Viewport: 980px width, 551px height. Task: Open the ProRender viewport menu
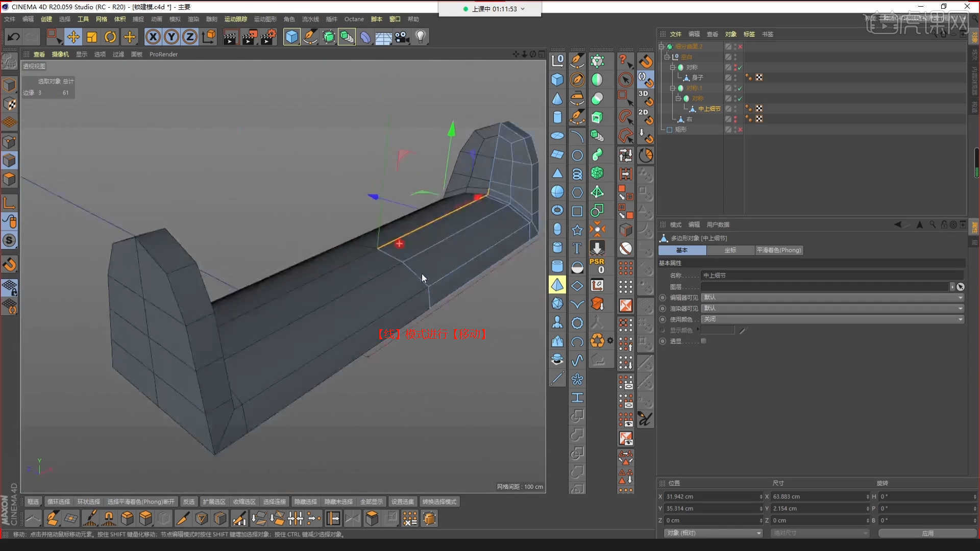[163, 54]
